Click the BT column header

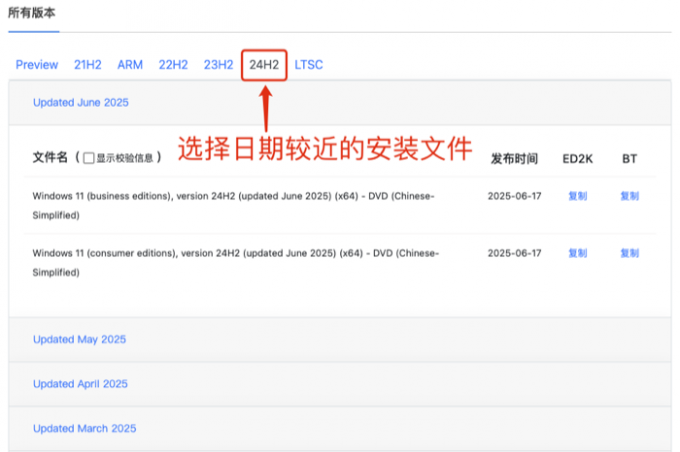[630, 159]
